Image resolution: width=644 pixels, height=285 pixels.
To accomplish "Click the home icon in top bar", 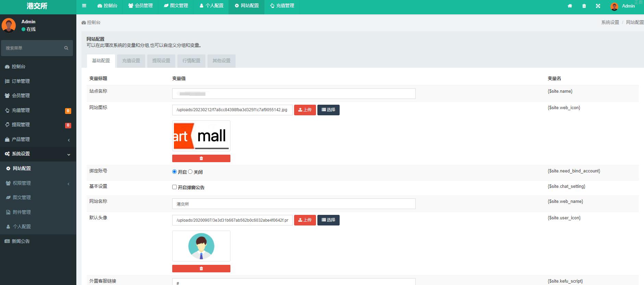I will (x=570, y=6).
